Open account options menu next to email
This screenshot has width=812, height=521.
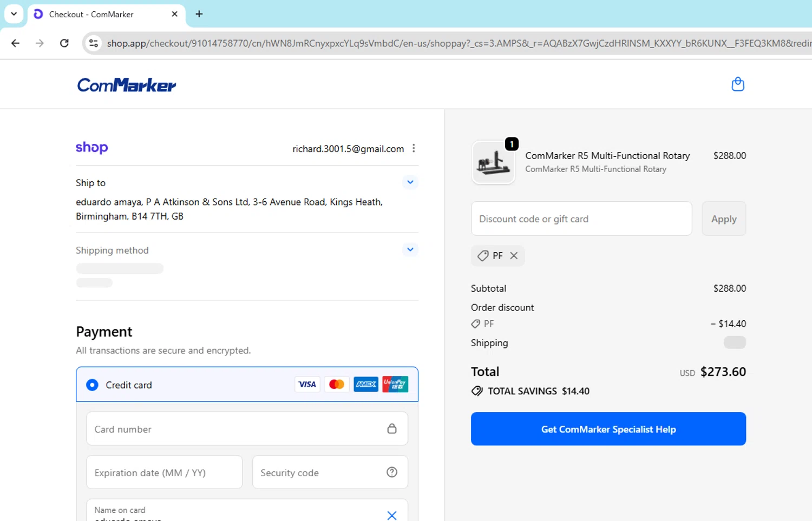point(414,148)
